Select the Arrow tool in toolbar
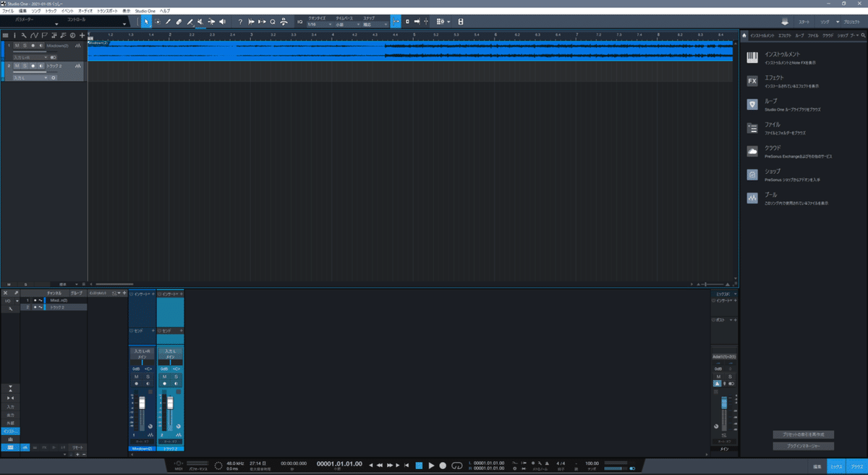Image resolution: width=868 pixels, height=475 pixels. tap(147, 22)
